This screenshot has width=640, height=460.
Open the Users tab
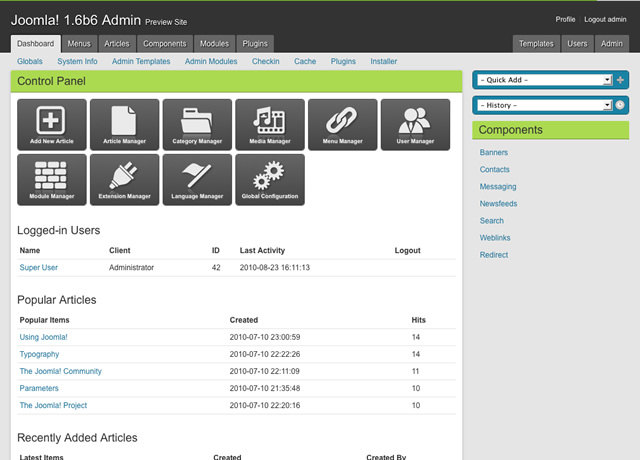tap(577, 44)
